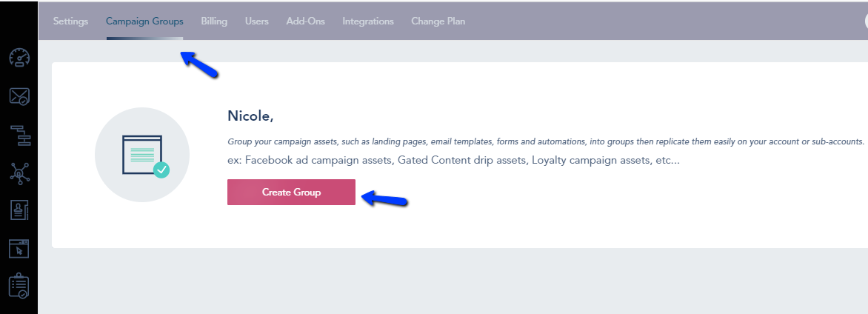
Task: Click the green checkmark badge on illustration
Action: pyautogui.click(x=161, y=170)
